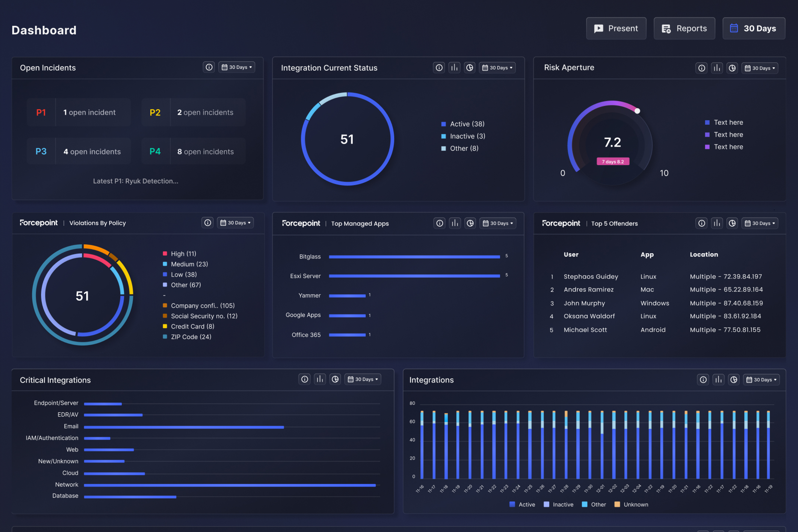Expand the Risk Aperture 30 Days dropdown
The width and height of the screenshot is (798, 532).
point(760,68)
